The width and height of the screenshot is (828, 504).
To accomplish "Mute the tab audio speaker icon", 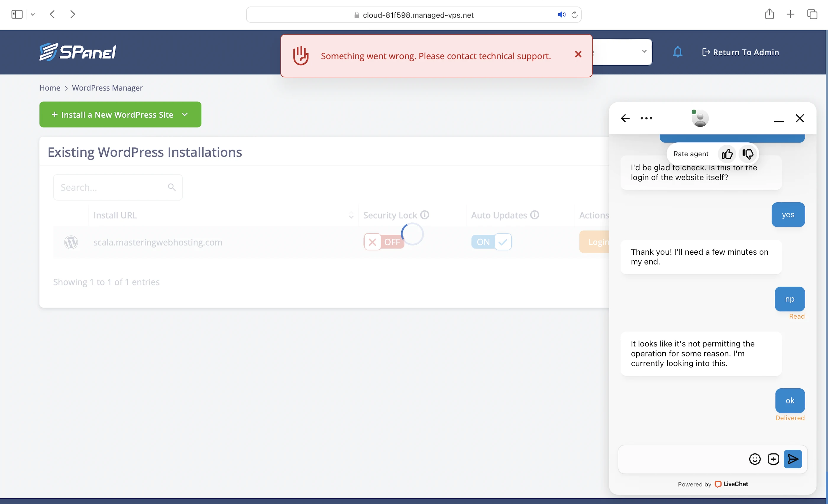I will point(561,15).
